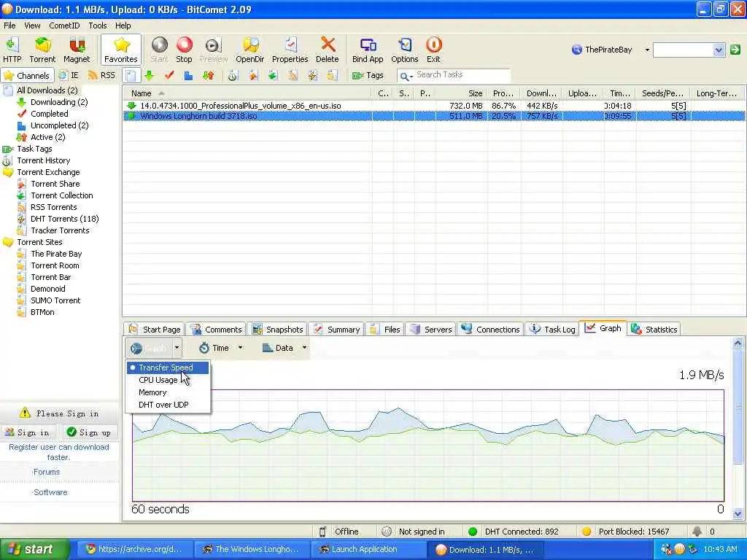Viewport: 747px width, 560px height.
Task: Switch to the Statistics tab
Action: (654, 330)
